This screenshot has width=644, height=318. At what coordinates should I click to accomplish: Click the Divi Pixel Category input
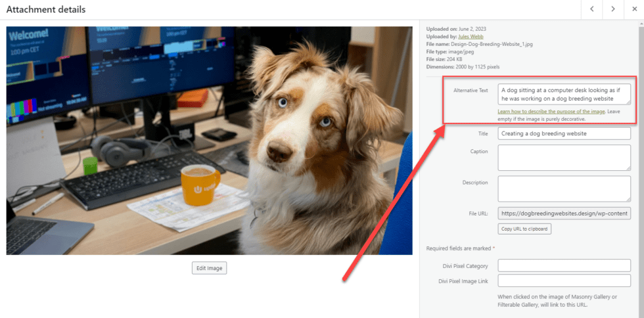click(564, 265)
